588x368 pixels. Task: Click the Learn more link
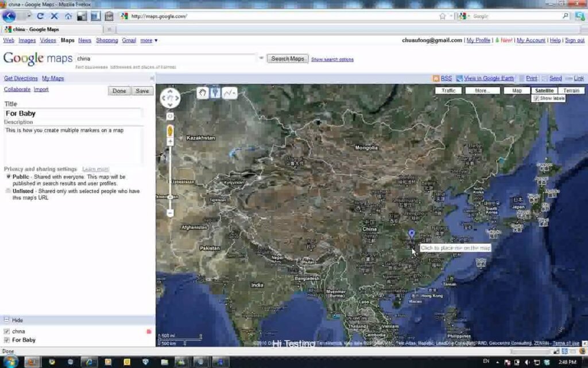95,169
